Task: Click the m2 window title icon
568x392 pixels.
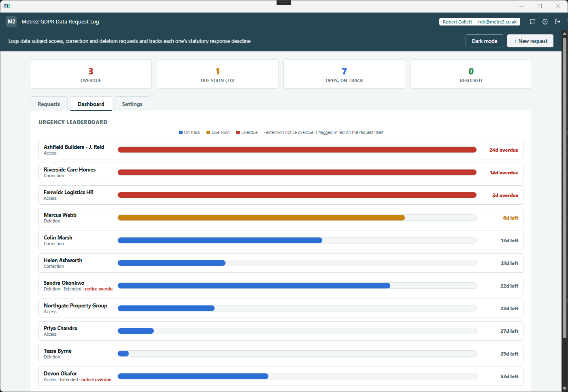Action: coord(7,6)
